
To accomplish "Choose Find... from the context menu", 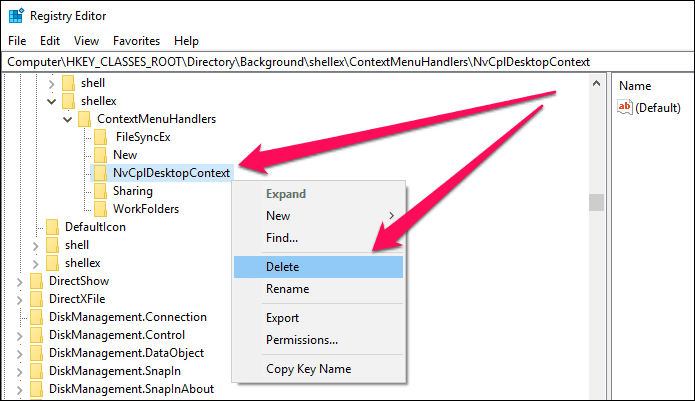I will click(318, 238).
